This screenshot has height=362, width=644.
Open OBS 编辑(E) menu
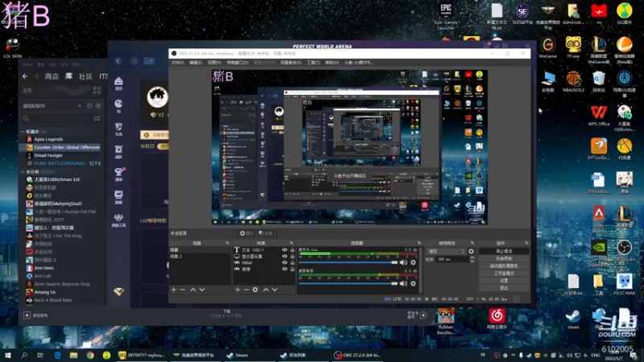tap(196, 63)
